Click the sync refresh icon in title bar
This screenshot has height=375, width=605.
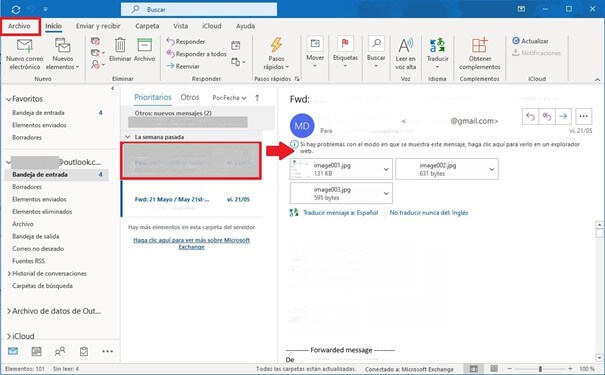pyautogui.click(x=15, y=9)
